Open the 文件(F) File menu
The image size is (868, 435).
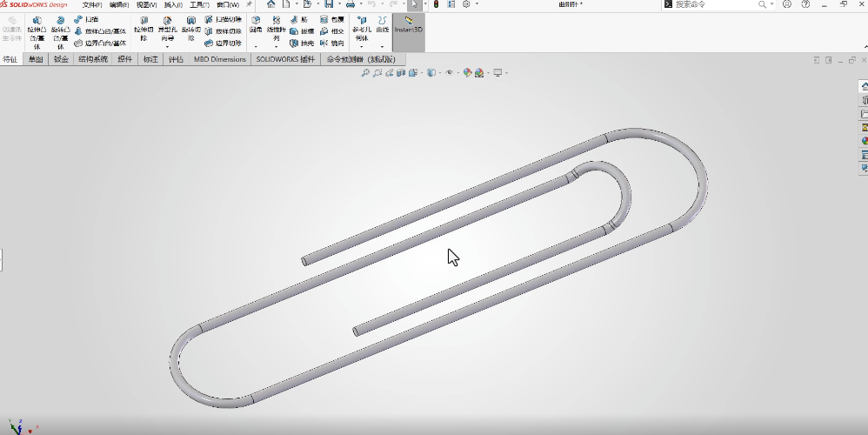pos(91,4)
